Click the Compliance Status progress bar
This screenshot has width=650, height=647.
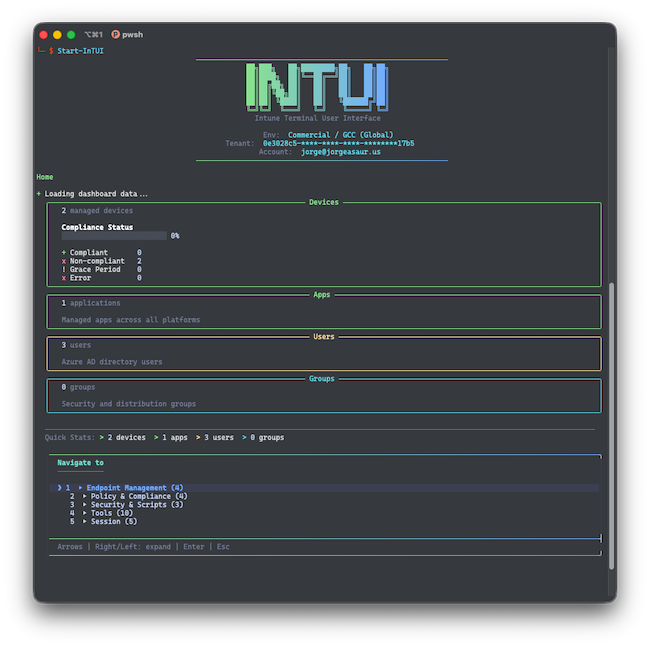point(114,236)
